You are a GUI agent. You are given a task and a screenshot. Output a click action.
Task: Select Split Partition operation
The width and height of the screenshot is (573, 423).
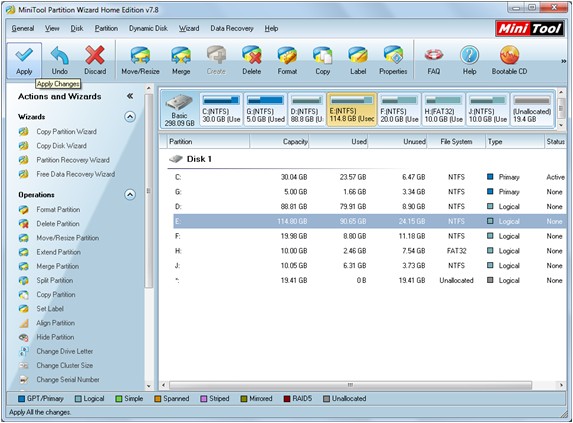tap(54, 280)
